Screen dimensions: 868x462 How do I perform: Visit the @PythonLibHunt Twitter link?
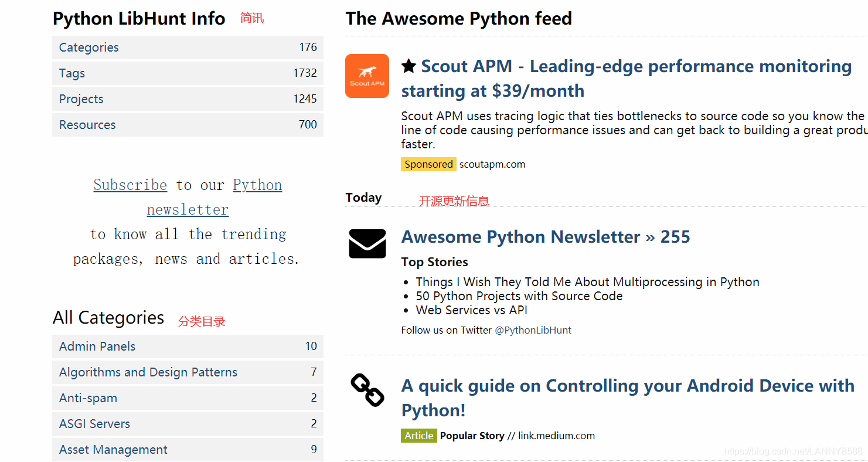point(533,330)
